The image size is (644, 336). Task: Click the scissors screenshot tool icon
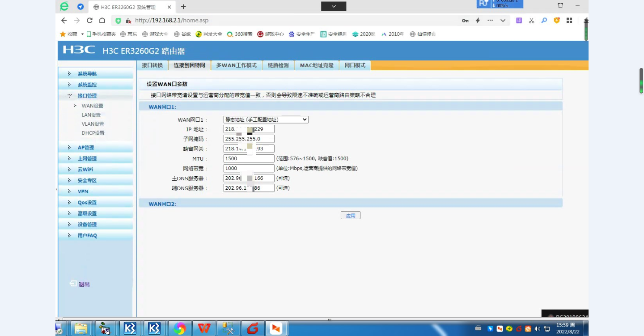click(531, 21)
